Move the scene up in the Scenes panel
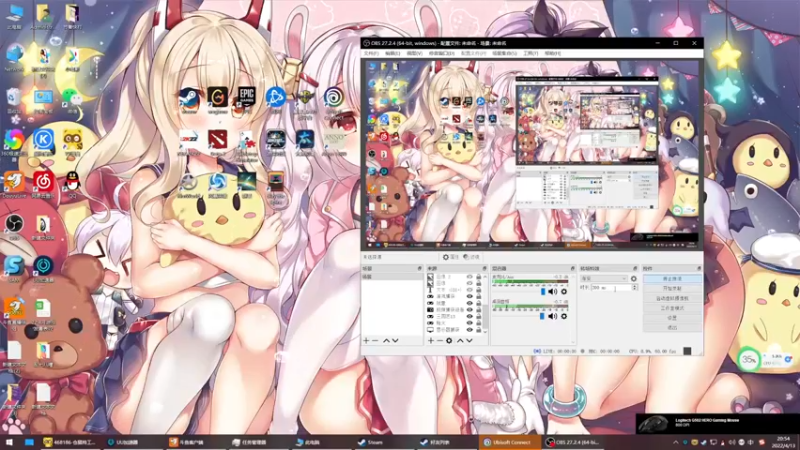The image size is (800, 450). [386, 340]
